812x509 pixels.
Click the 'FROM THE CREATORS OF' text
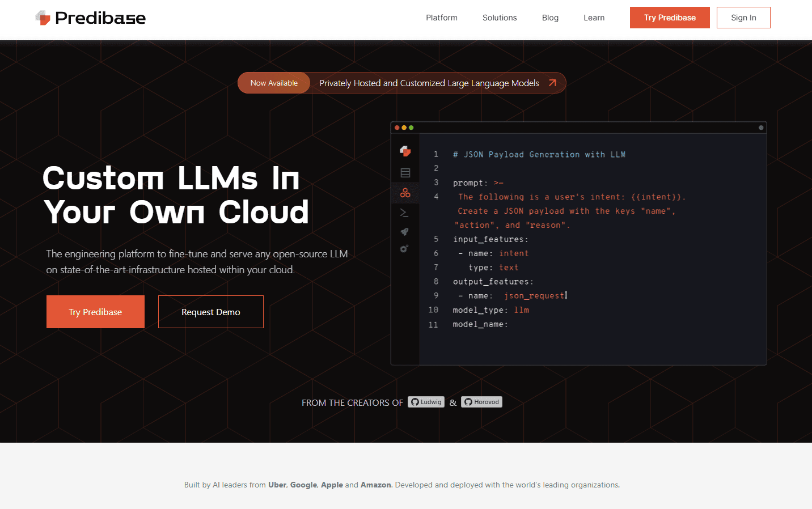352,402
